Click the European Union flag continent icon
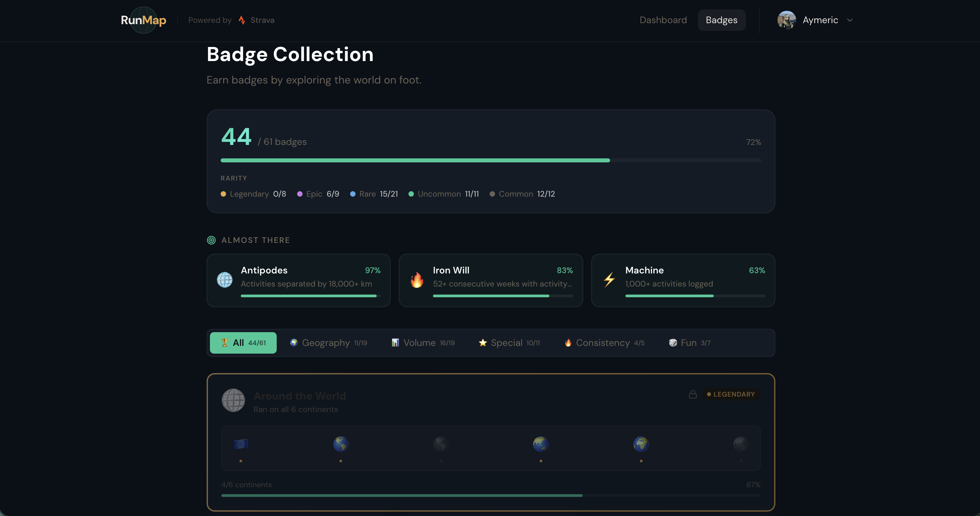Image resolution: width=980 pixels, height=516 pixels. [241, 444]
